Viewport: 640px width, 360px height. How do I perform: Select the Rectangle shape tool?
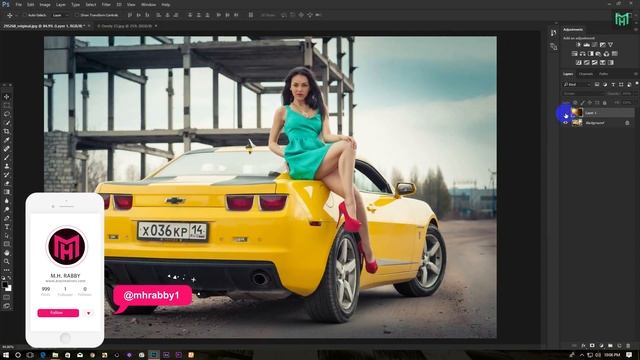point(7,244)
